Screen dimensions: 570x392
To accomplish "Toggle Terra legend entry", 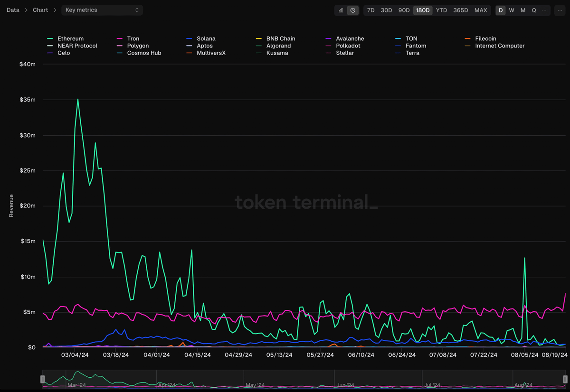I will [x=407, y=53].
